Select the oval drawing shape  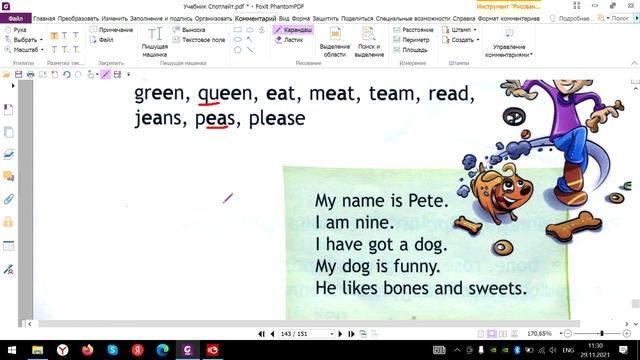pyautogui.click(x=238, y=40)
